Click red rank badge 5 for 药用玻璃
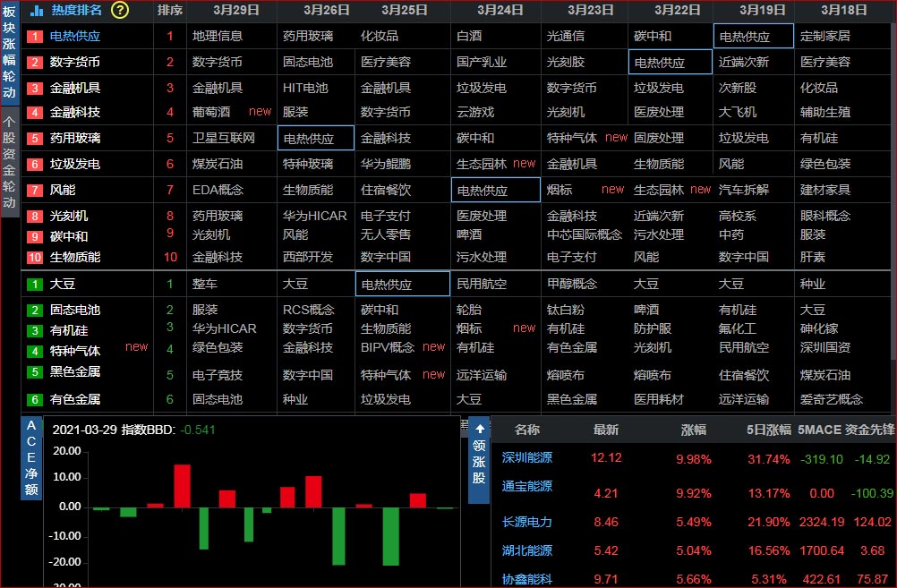 (x=34, y=139)
